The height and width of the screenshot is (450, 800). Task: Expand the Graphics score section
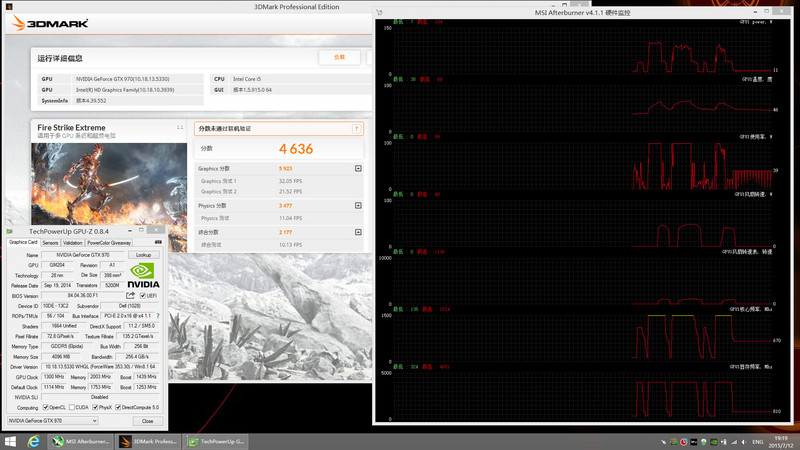(x=358, y=168)
